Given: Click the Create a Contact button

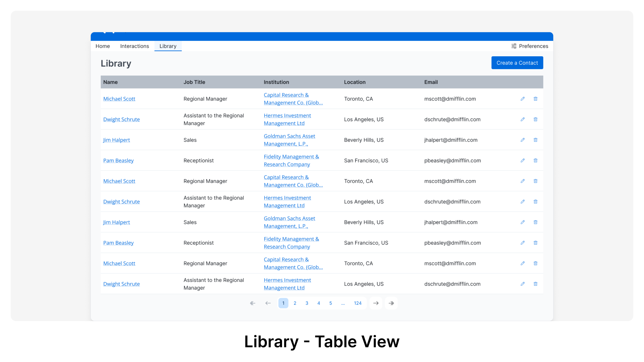Looking at the screenshot, I should point(517,63).
